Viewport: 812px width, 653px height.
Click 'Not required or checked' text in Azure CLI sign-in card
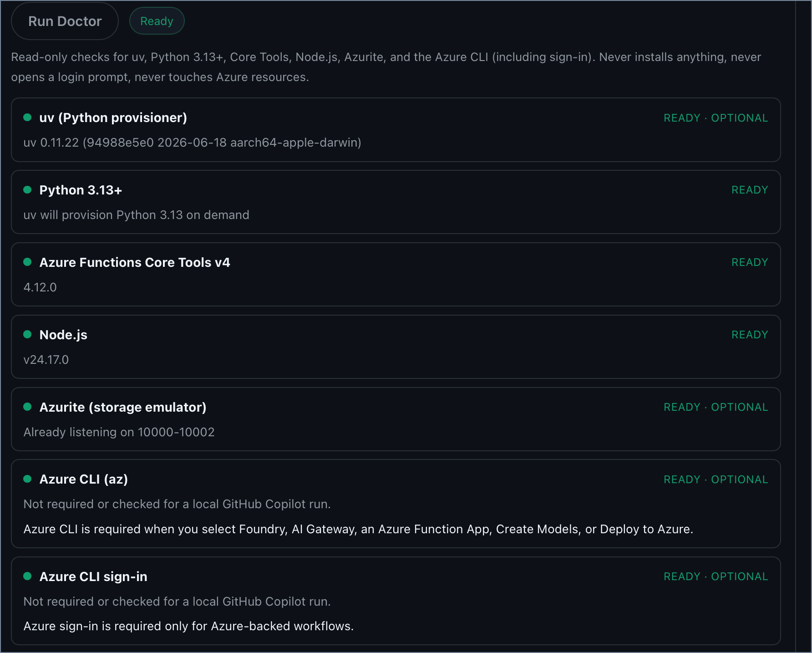(x=177, y=602)
